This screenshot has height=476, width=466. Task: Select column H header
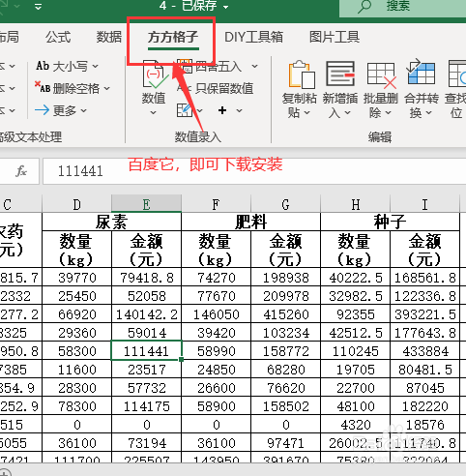click(355, 205)
